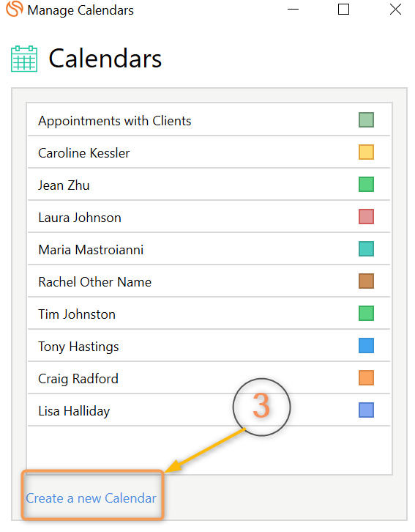Click the green calendar icon beside Calendars heading
This screenshot has height=532, width=415.
(x=24, y=59)
